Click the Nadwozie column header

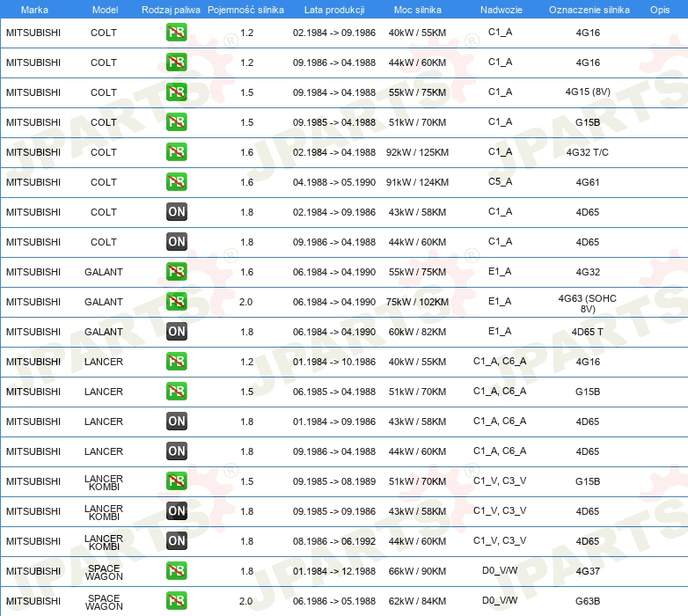click(x=501, y=10)
